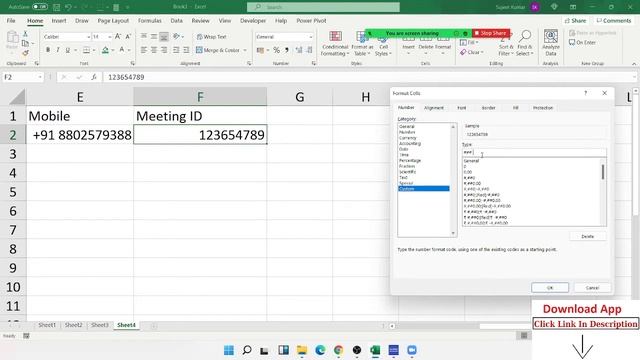Select Percentage category in list
The image size is (640, 360).
pos(410,160)
